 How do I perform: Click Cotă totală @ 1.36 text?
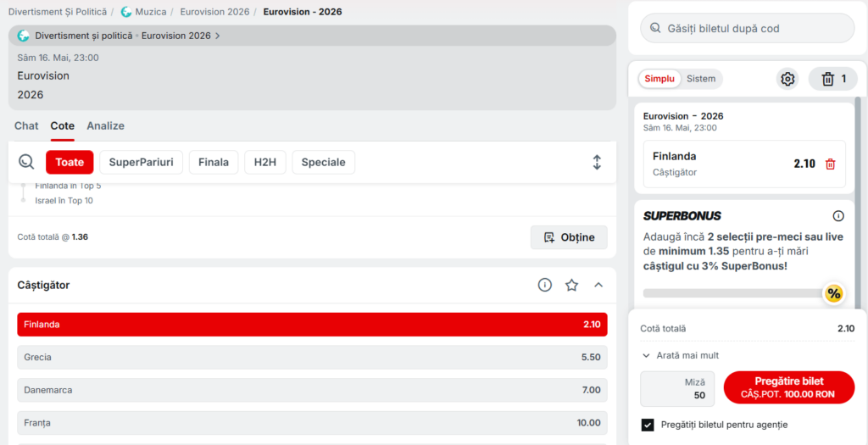click(x=53, y=236)
